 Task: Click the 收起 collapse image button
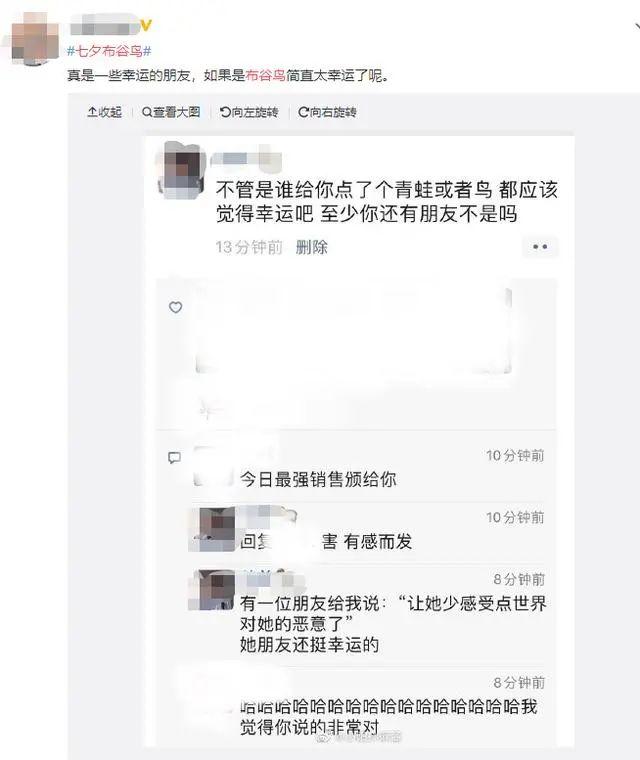pyautogui.click(x=104, y=112)
